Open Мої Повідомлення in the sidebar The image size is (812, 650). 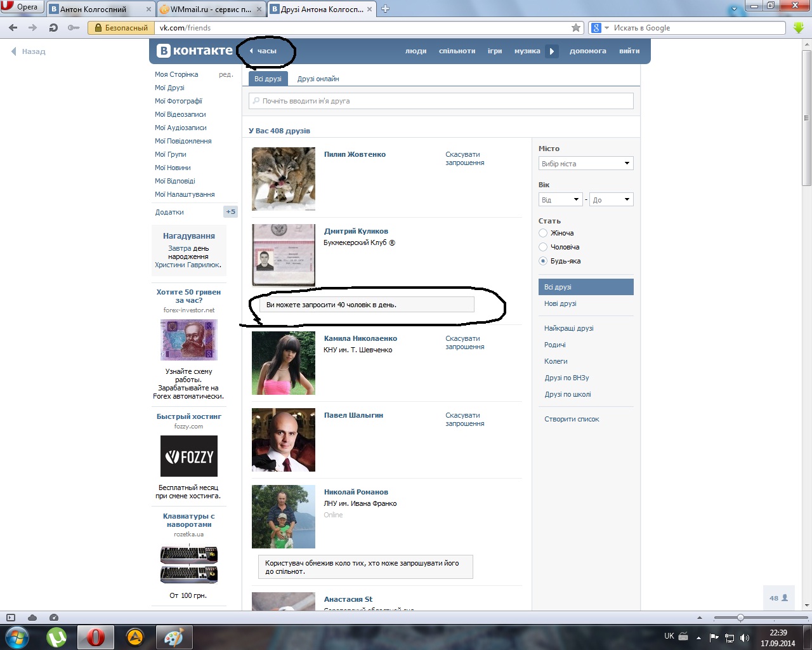tap(183, 141)
